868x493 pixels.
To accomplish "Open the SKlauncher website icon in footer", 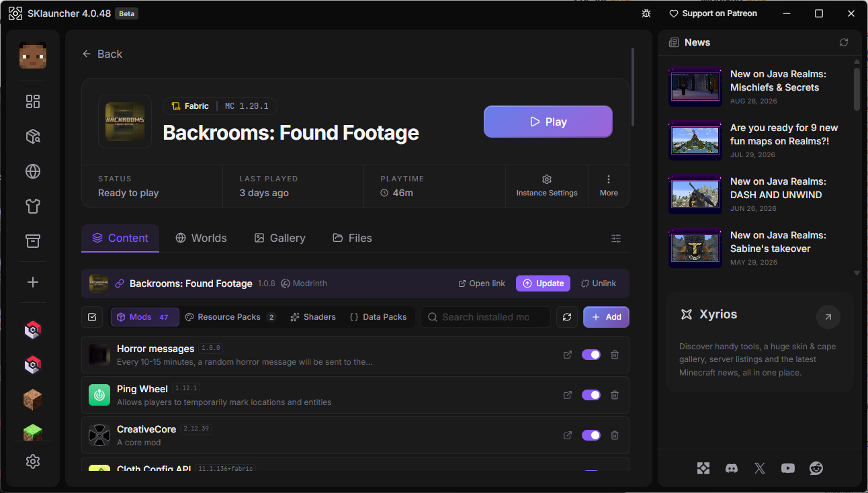I will [x=703, y=468].
